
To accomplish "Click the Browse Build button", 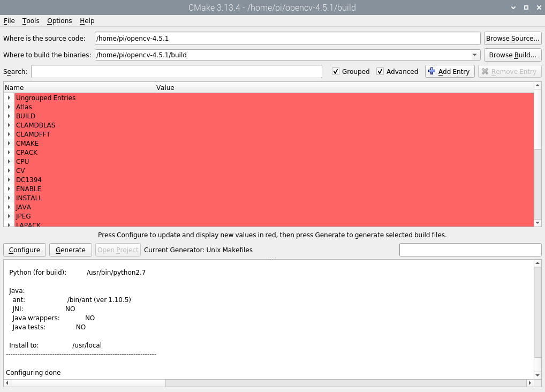I will [513, 55].
